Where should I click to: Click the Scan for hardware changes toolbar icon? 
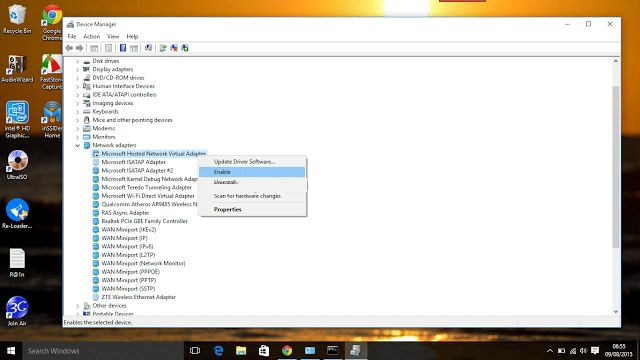pos(149,48)
